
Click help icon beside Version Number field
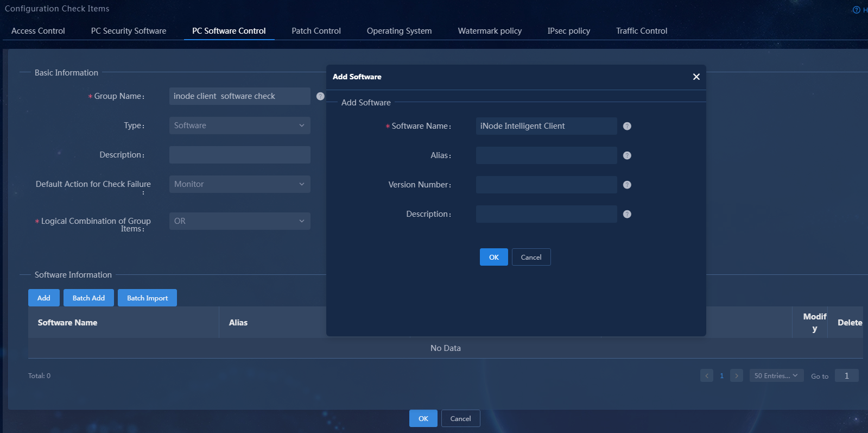(627, 185)
